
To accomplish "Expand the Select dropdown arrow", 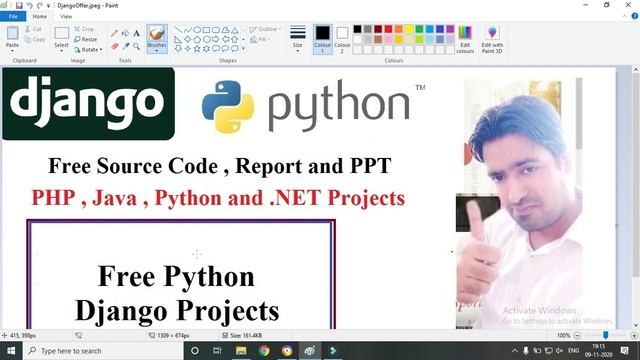I will [62, 51].
